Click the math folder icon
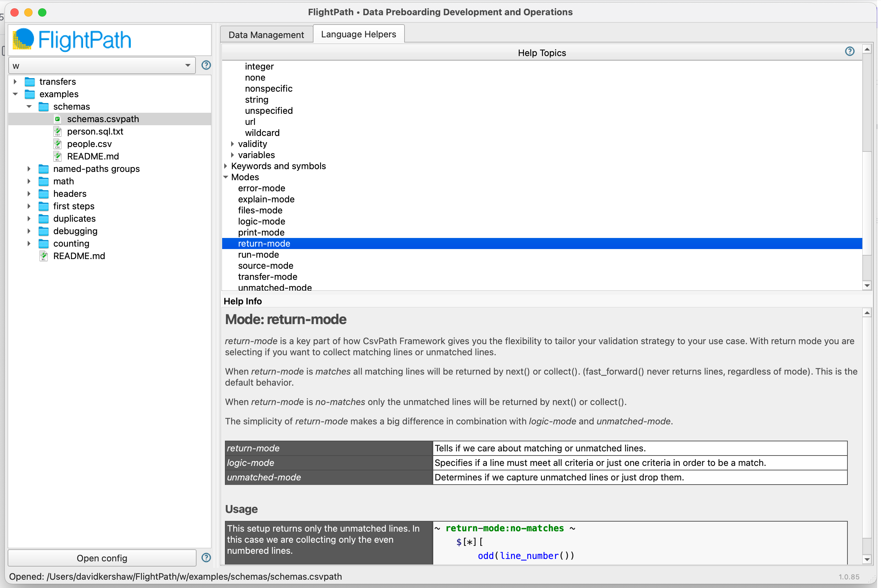881x588 pixels. point(44,182)
